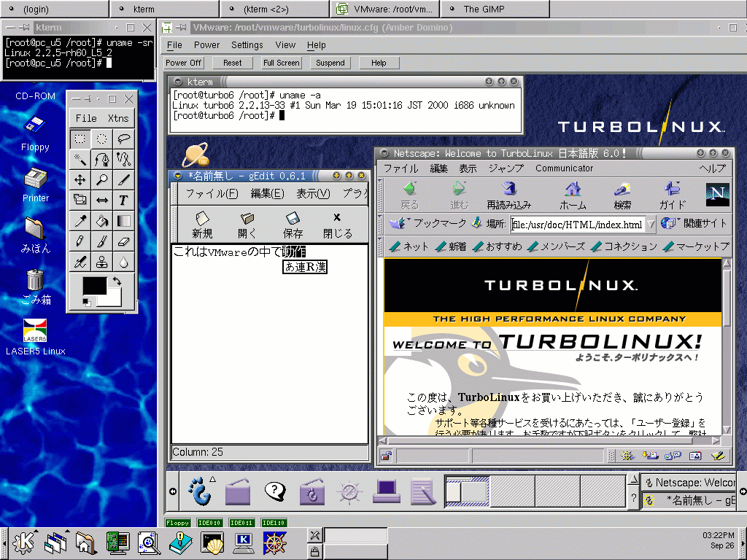Pick the Fuzzy Select magic wand tool

(x=80, y=159)
